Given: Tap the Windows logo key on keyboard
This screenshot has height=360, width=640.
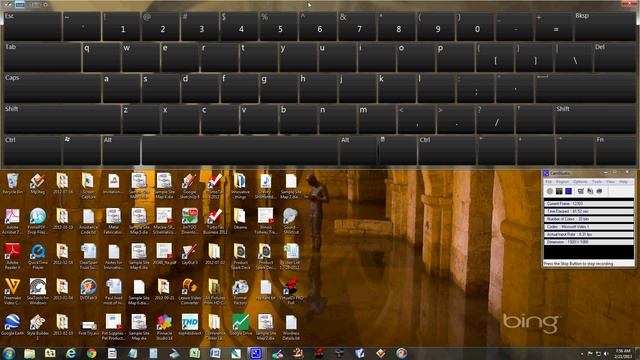Looking at the screenshot, I should [82, 150].
